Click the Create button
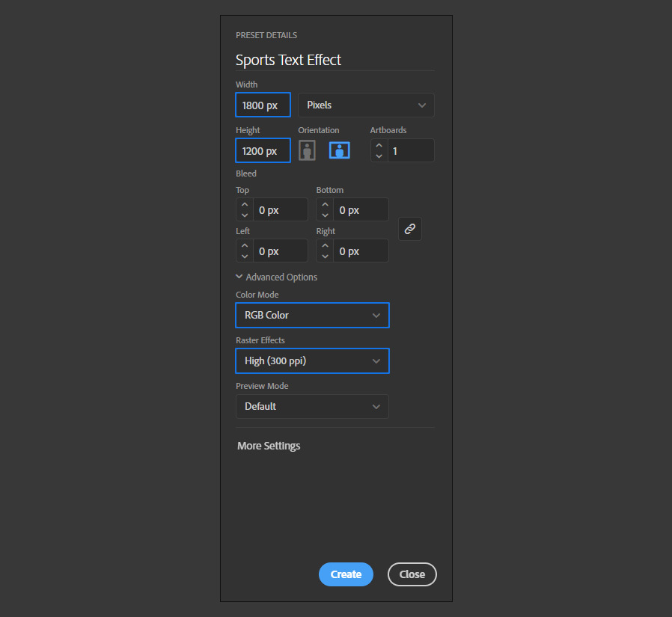The width and height of the screenshot is (672, 617). pos(346,574)
